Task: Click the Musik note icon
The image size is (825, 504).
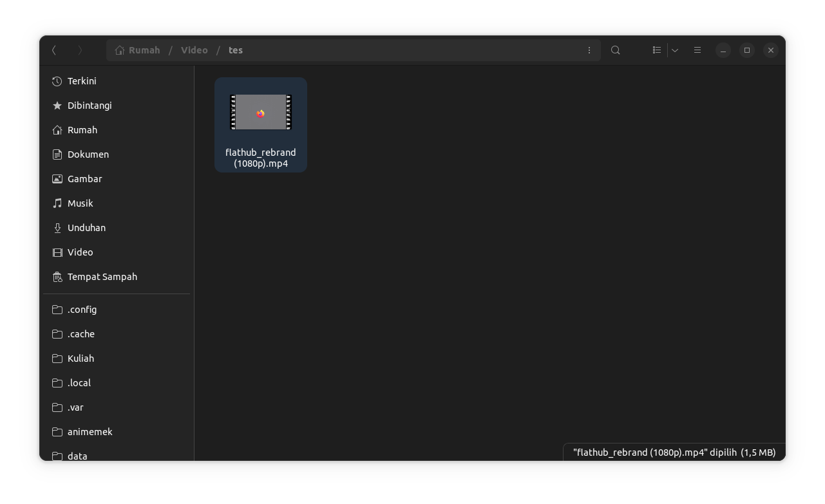Action: point(57,203)
